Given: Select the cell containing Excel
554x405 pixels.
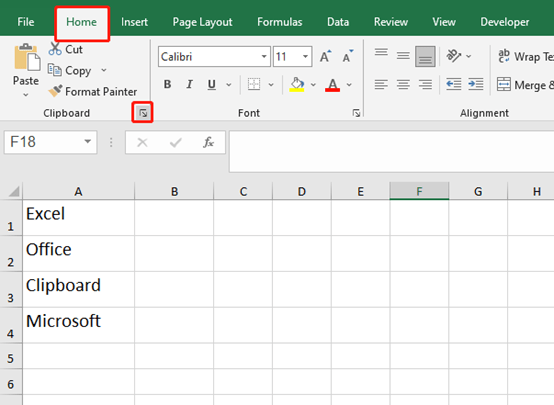Looking at the screenshot, I should click(78, 218).
